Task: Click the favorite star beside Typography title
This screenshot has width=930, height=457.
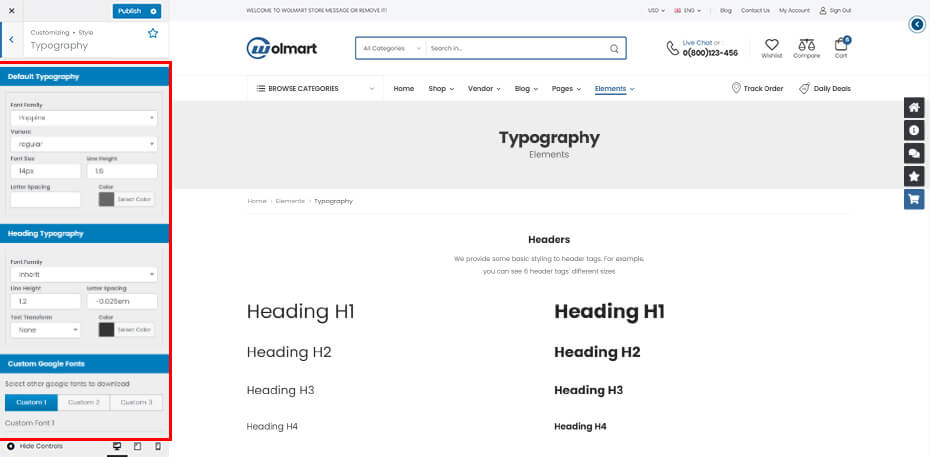Action: coord(153,33)
